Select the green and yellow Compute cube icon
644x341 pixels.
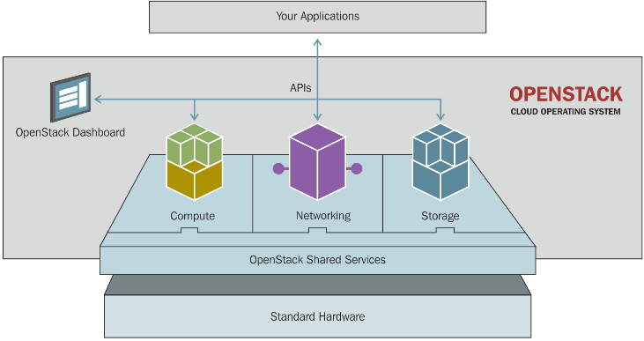195,162
